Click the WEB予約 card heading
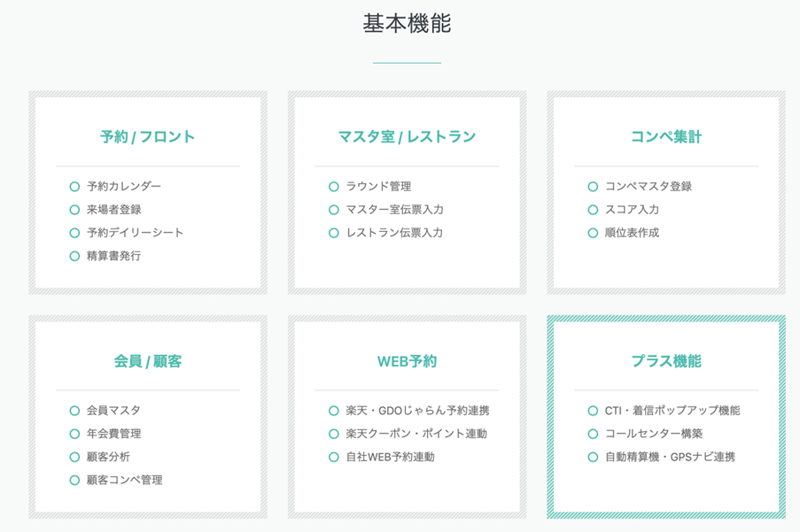This screenshot has height=532, width=800. (407, 361)
